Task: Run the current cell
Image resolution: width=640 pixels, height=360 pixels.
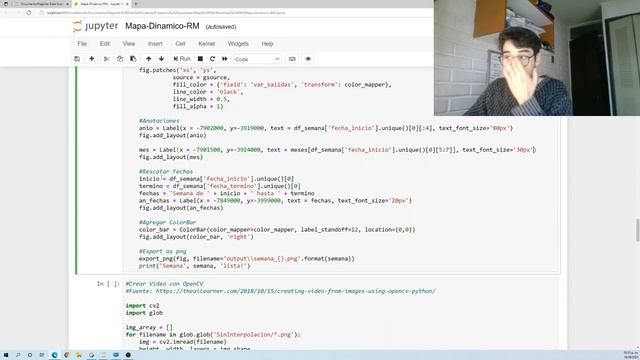Action: 182,59
